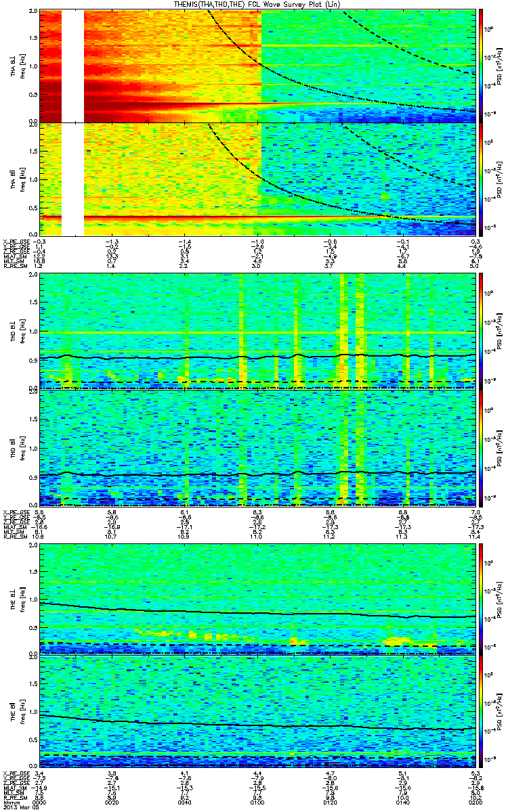Click the R_RE_SM value '5.0' under THA panels
The image size is (508, 812).
click(475, 267)
